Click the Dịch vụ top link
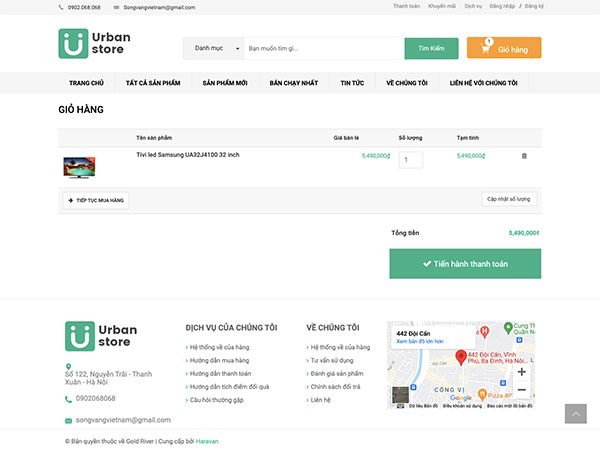Viewport: 600px width, 450px height. pyautogui.click(x=473, y=6)
